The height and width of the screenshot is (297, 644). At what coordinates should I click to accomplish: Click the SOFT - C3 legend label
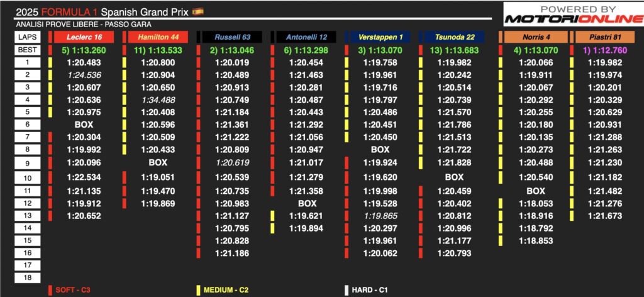click(x=72, y=290)
